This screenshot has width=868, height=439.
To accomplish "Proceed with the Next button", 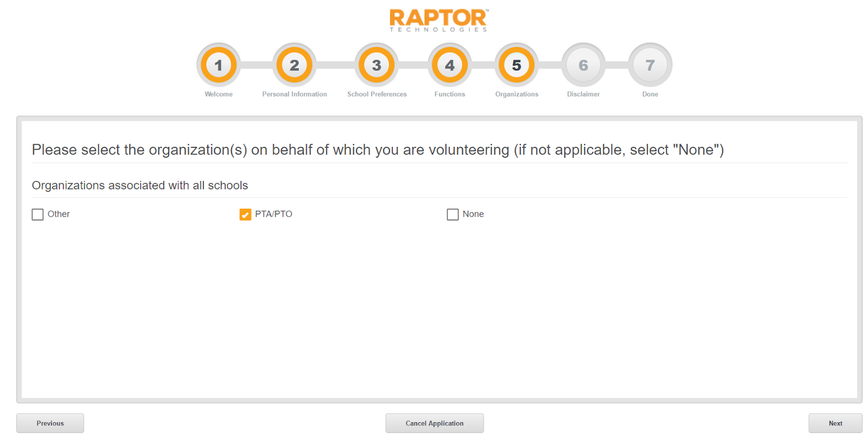I will click(835, 423).
